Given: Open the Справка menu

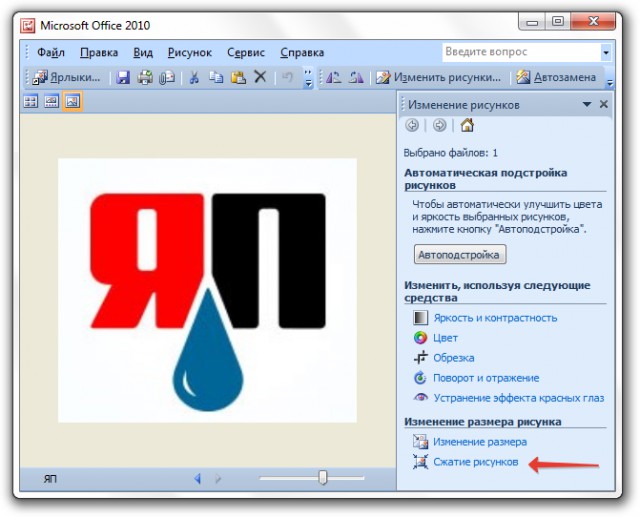Looking at the screenshot, I should point(302,53).
